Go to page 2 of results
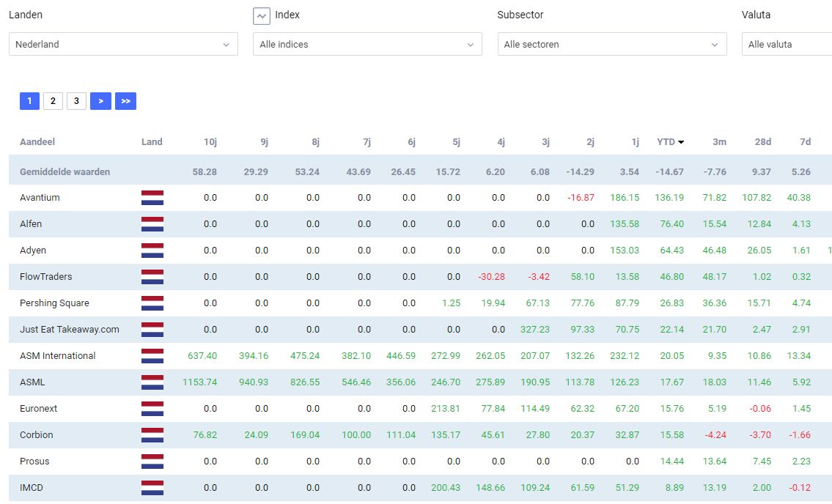This screenshot has width=832, height=504. 53,101
